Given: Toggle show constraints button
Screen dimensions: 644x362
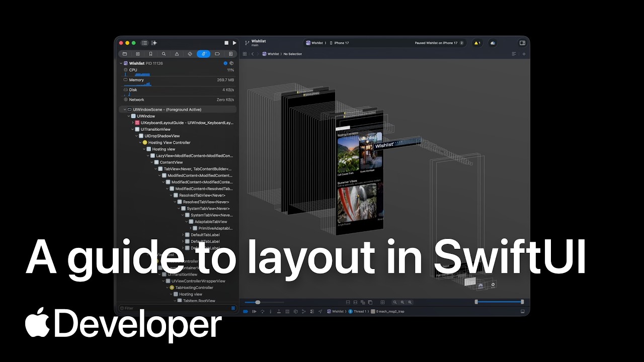Looking at the screenshot, I should coord(355,302).
